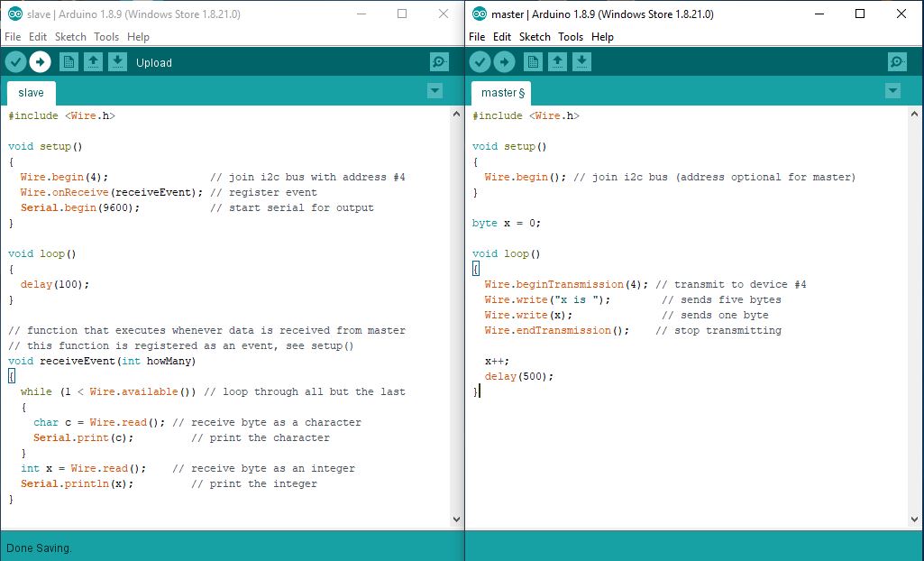Click scroll-down arrow in master editor
924x561 pixels.
pos(914,520)
